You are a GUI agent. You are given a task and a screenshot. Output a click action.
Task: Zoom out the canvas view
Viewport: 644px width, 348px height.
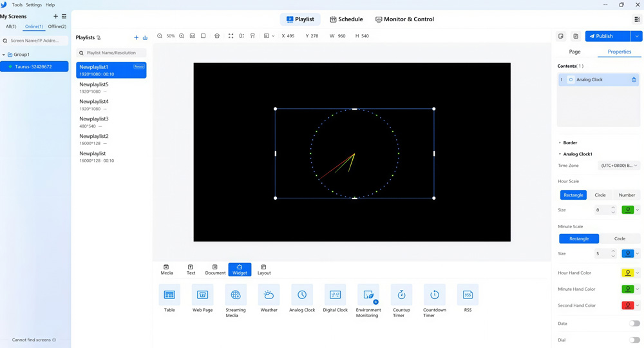[159, 35]
